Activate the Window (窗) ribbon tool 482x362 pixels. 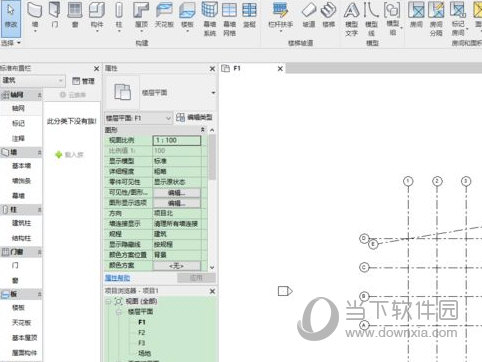pyautogui.click(x=75, y=15)
